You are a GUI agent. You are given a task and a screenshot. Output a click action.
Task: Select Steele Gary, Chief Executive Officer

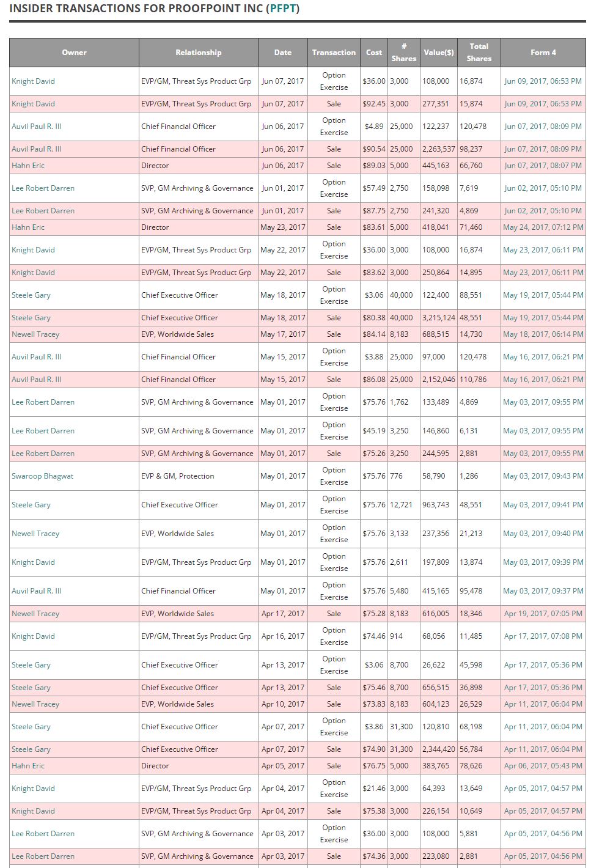pos(31,295)
